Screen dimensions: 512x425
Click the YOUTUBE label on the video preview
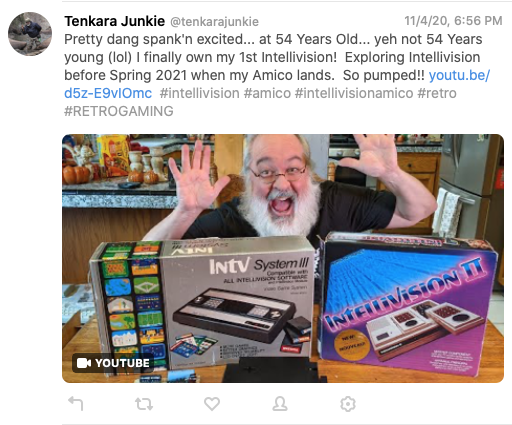pyautogui.click(x=122, y=363)
